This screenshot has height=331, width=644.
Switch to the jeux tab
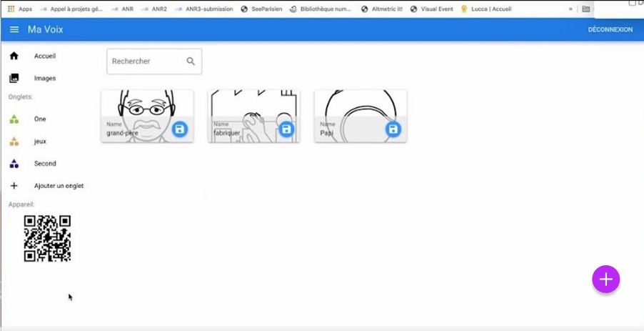[x=40, y=142]
